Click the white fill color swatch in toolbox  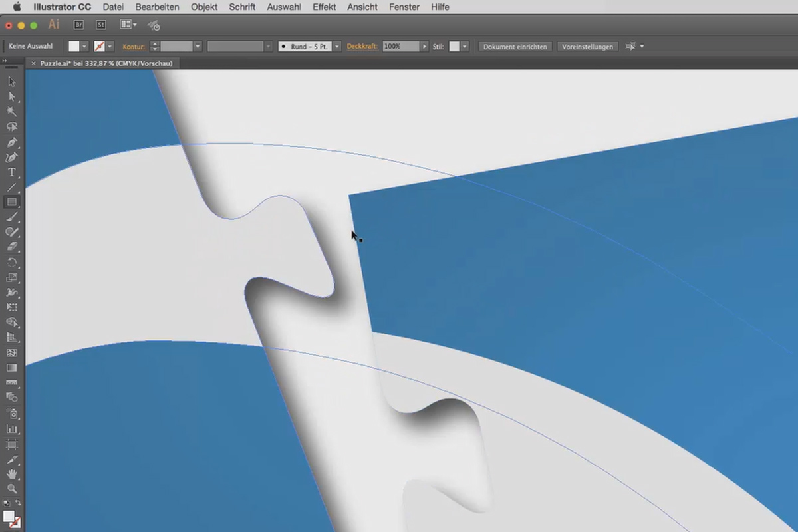(x=9, y=517)
